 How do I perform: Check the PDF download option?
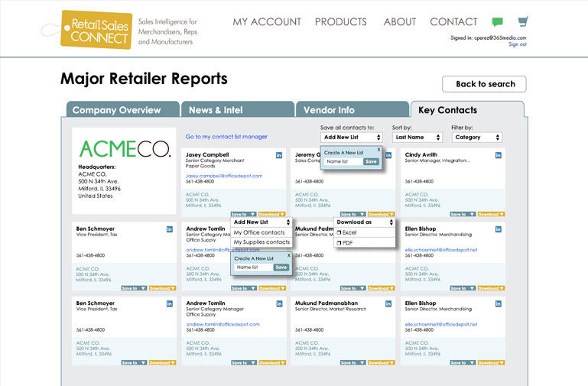[339, 243]
